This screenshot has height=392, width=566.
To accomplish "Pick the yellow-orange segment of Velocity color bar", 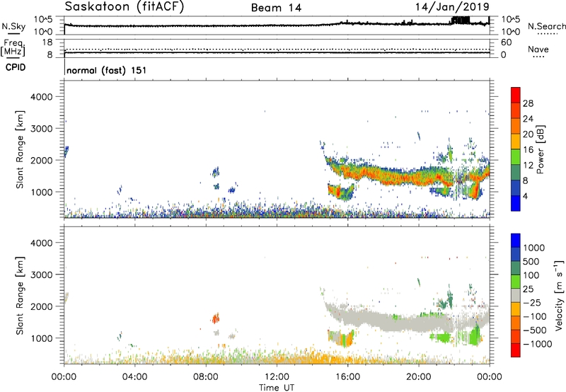I will coord(516,309).
